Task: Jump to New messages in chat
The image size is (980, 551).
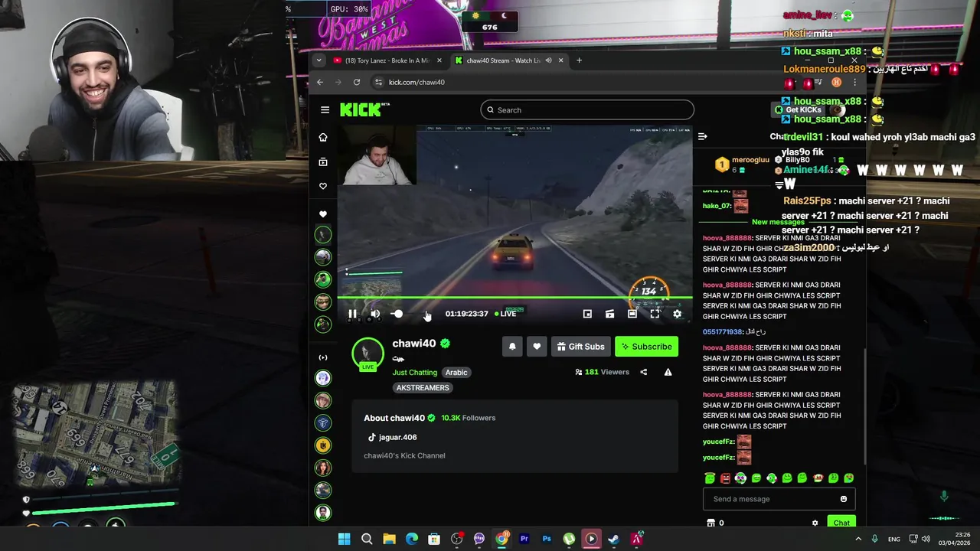Action: [778, 222]
